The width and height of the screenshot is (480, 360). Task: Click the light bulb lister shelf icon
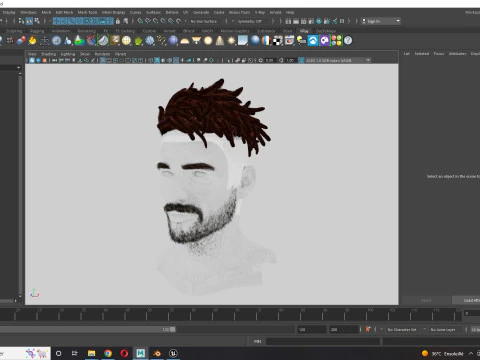(x=301, y=41)
